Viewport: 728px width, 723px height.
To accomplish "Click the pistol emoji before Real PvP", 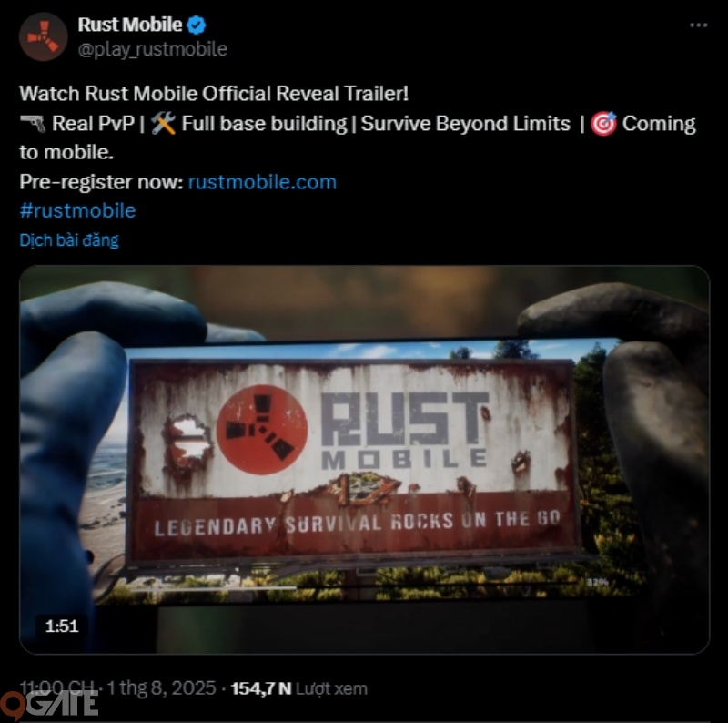I will [x=33, y=124].
